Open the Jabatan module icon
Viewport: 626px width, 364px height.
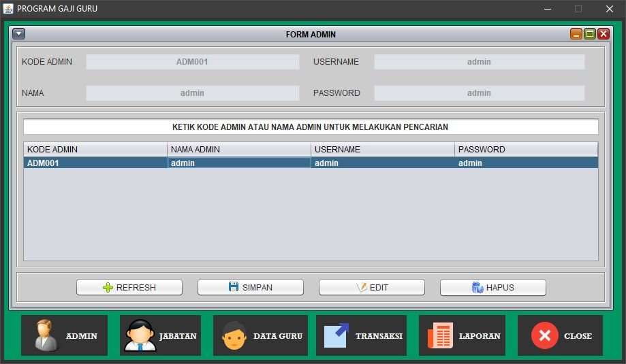coord(160,335)
